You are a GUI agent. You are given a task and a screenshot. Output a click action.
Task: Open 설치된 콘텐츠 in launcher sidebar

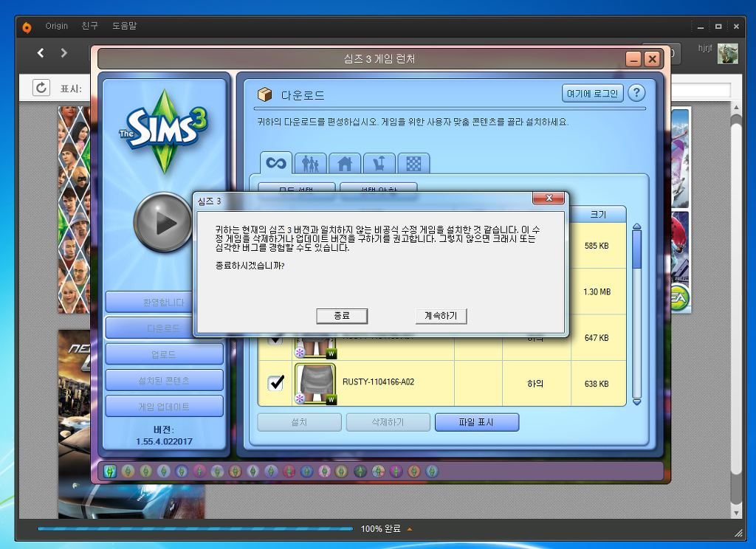point(164,380)
